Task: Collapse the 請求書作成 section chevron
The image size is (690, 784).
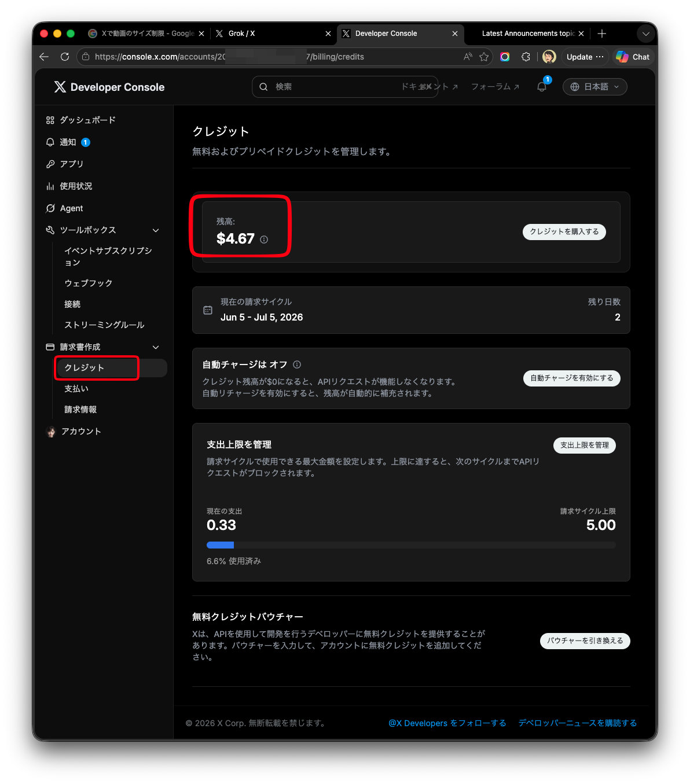Action: [156, 347]
